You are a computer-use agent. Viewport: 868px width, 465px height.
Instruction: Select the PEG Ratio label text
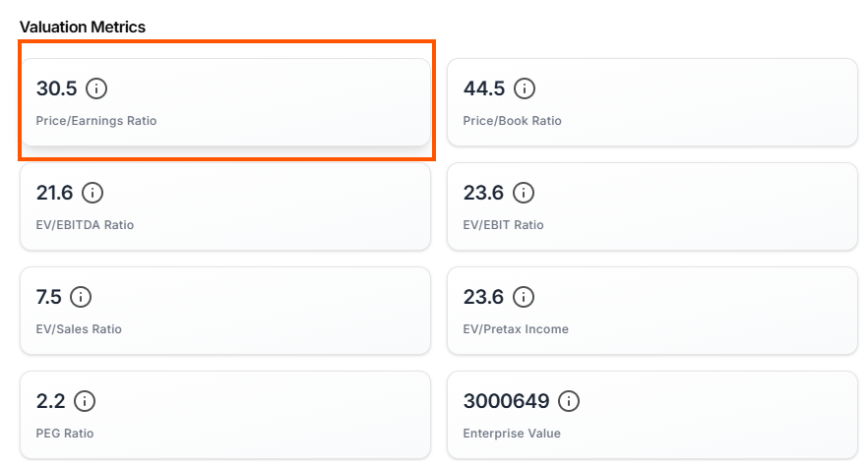65,433
